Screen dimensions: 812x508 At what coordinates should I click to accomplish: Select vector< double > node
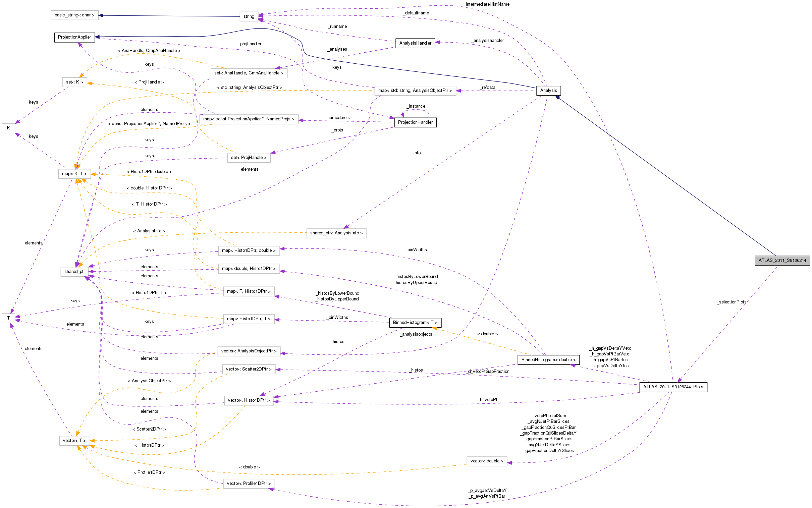[x=486, y=461]
